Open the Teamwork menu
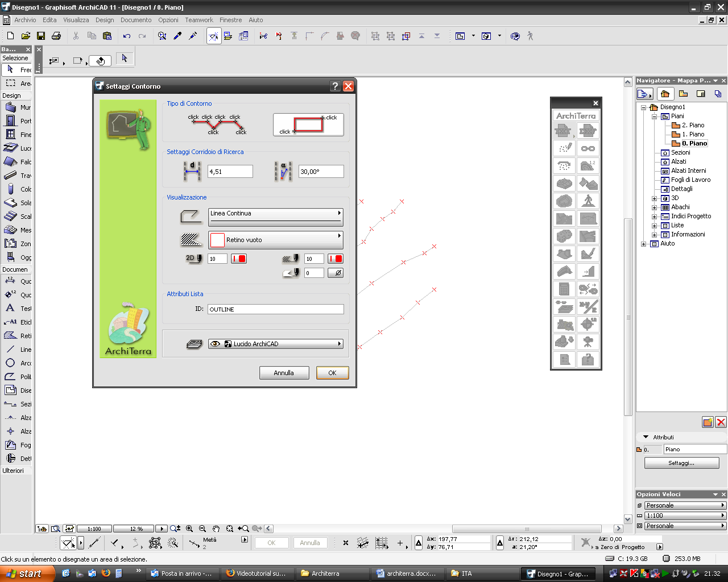This screenshot has height=582, width=728. point(199,20)
